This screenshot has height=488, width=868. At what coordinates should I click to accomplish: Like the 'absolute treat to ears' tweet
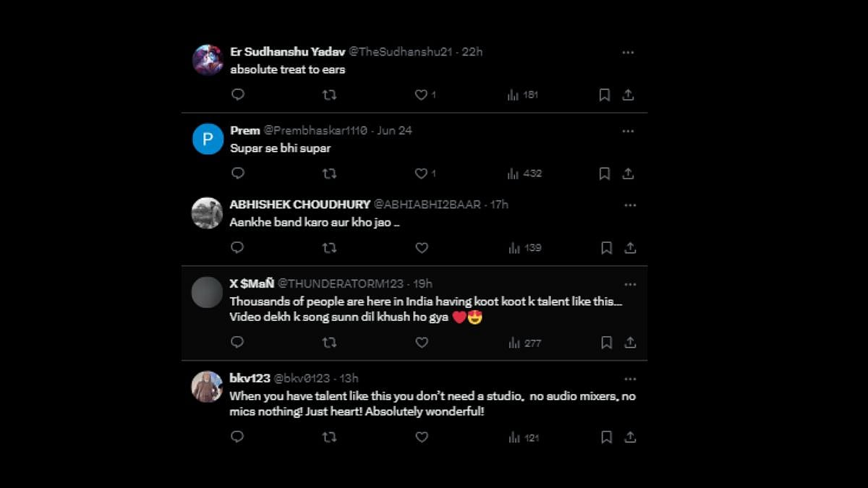(422, 95)
